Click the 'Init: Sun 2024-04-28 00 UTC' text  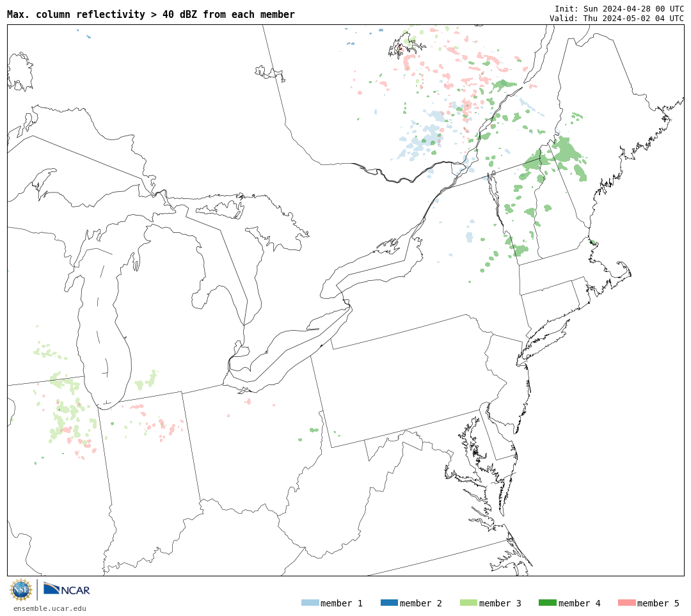coord(619,9)
